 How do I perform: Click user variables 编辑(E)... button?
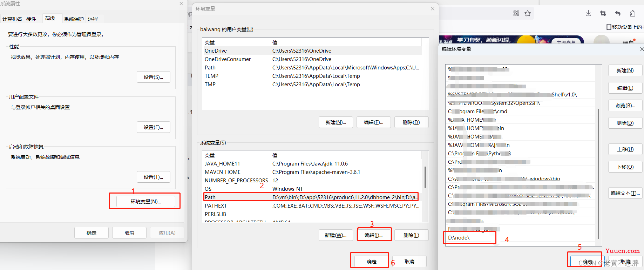click(x=374, y=122)
